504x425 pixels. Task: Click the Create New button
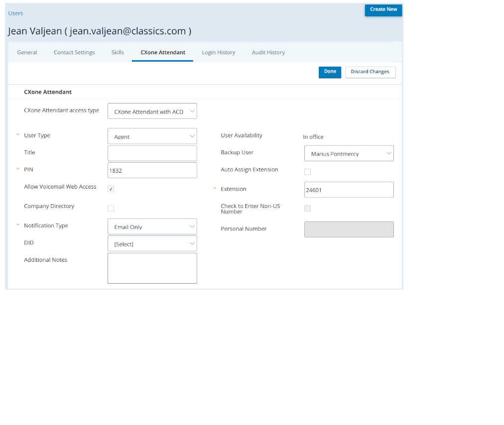[383, 9]
